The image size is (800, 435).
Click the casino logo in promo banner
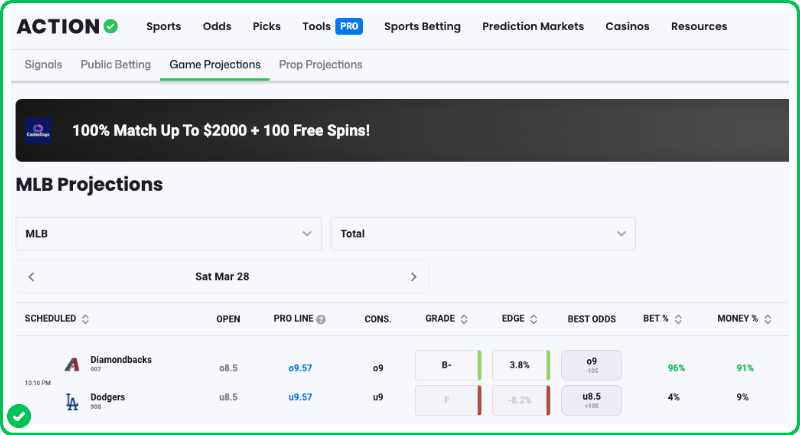[x=39, y=130]
